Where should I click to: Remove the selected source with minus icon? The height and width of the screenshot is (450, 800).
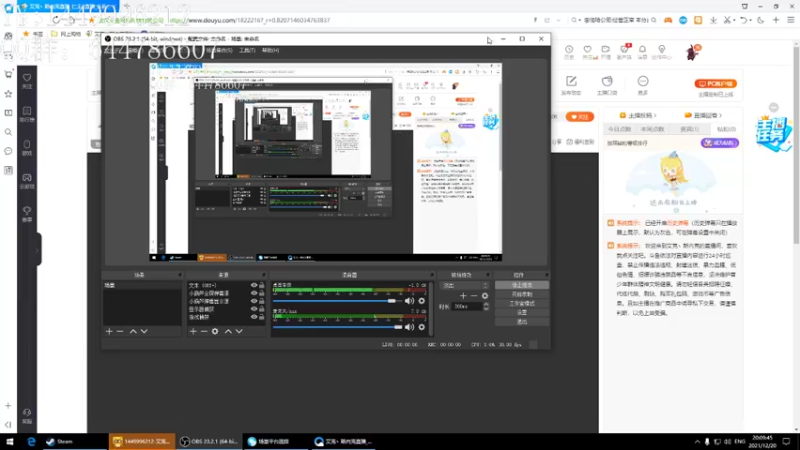(204, 332)
